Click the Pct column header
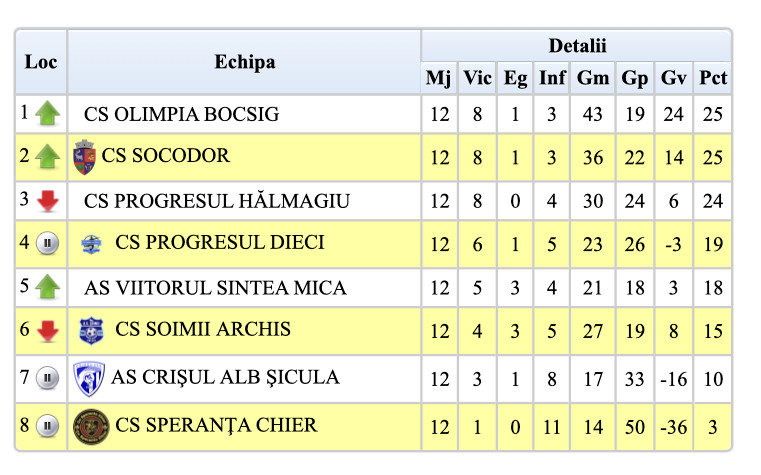This screenshot has height=475, width=761. (713, 78)
